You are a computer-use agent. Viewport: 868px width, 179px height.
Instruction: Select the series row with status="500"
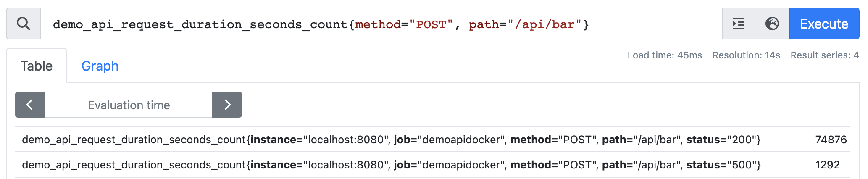tap(433, 165)
